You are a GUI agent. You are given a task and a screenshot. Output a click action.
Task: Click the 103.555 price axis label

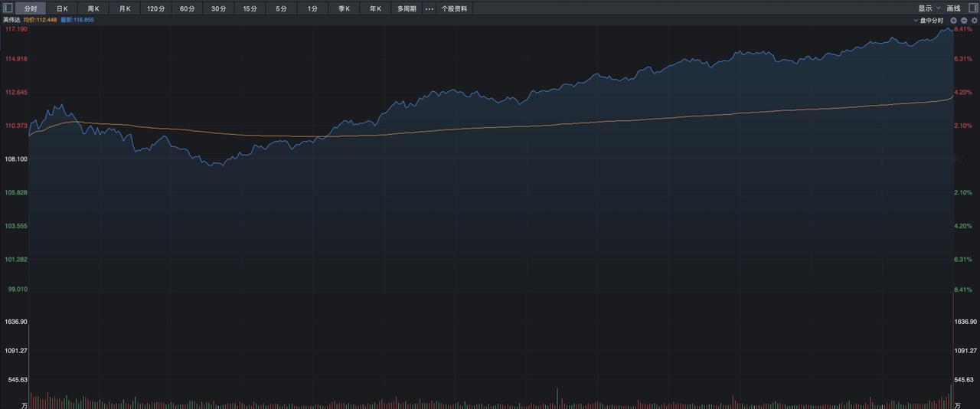pyautogui.click(x=15, y=226)
